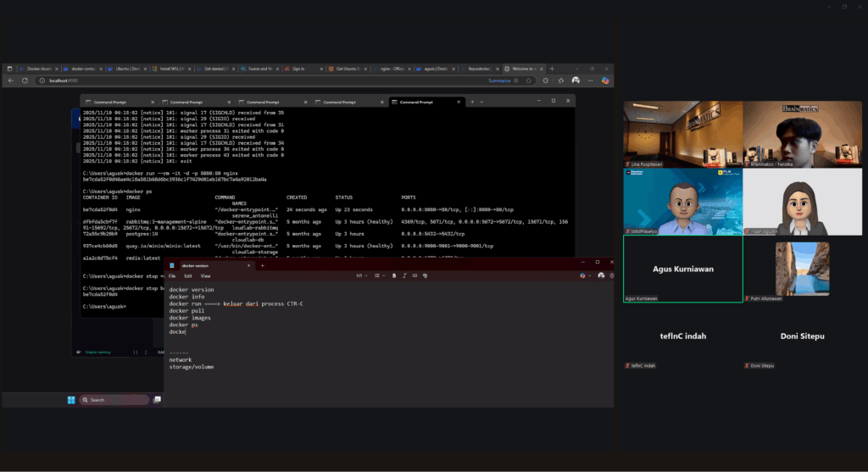Open the File menu in Notepad
Screen dimensions: 868x472
pos(172,275)
